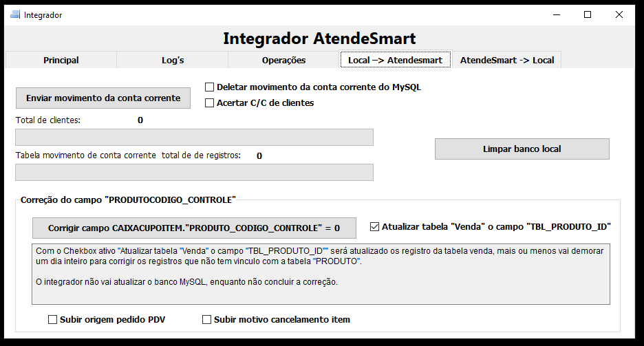Click the Limpar banco local button

pos(522,149)
